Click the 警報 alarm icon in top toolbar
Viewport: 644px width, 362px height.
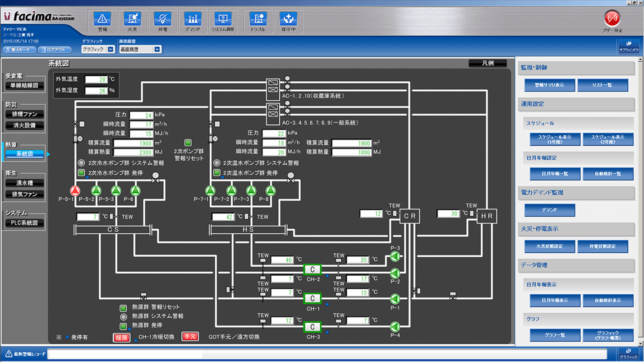(102, 19)
